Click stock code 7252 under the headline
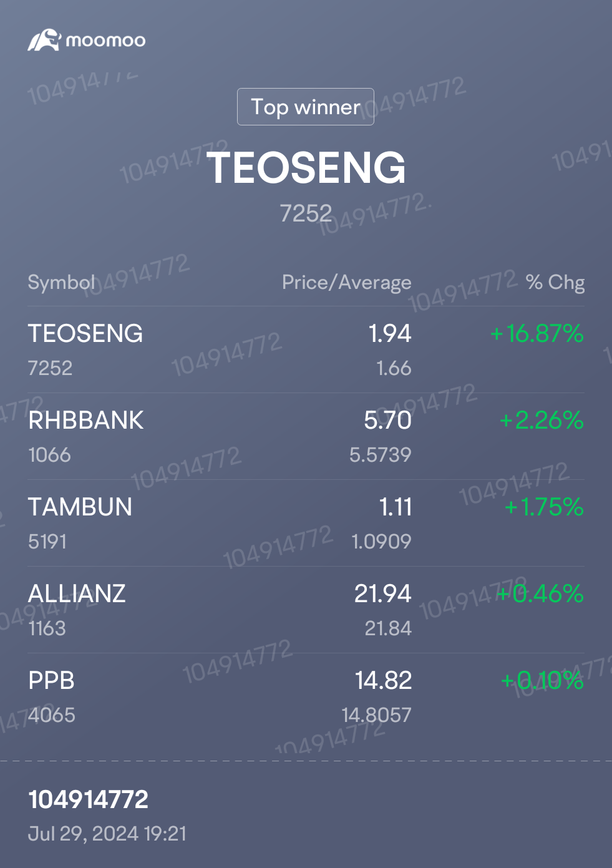Image resolution: width=612 pixels, height=868 pixels. [x=306, y=213]
